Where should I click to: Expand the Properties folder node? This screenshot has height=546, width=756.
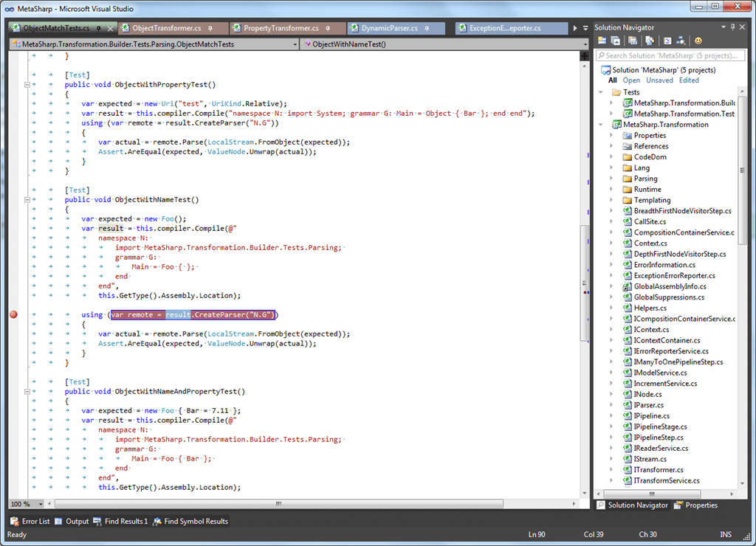[x=611, y=136]
